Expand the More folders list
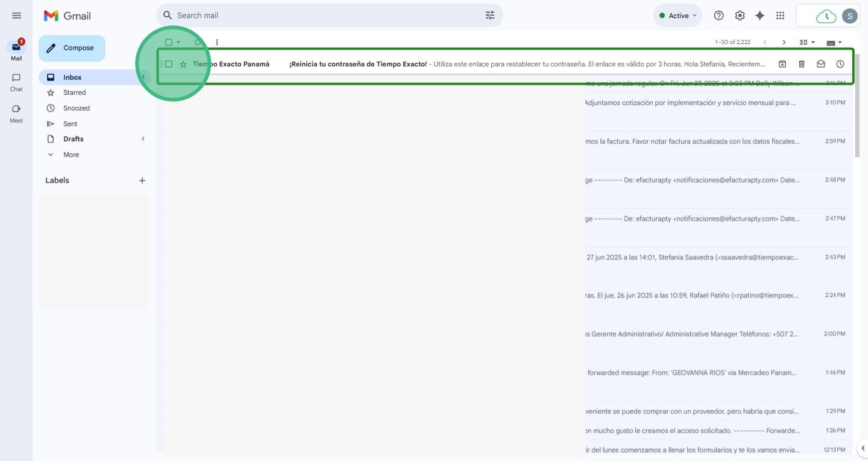This screenshot has width=868, height=461. pyautogui.click(x=71, y=154)
